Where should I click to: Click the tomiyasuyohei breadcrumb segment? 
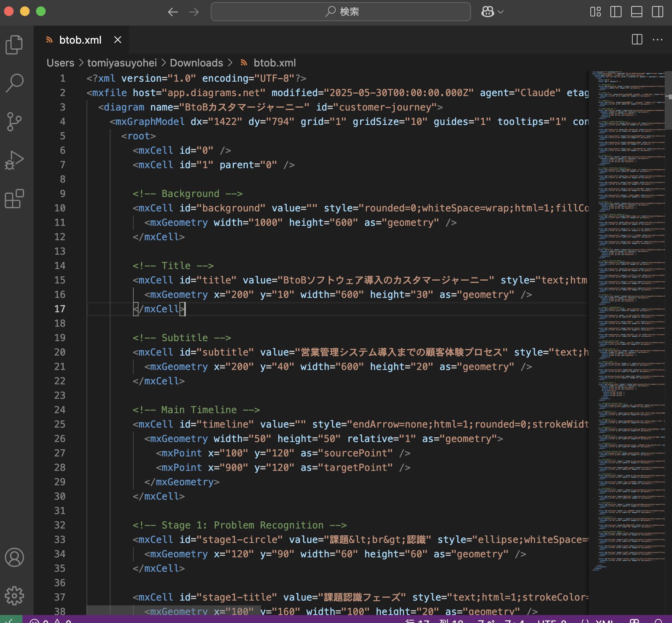(x=122, y=63)
